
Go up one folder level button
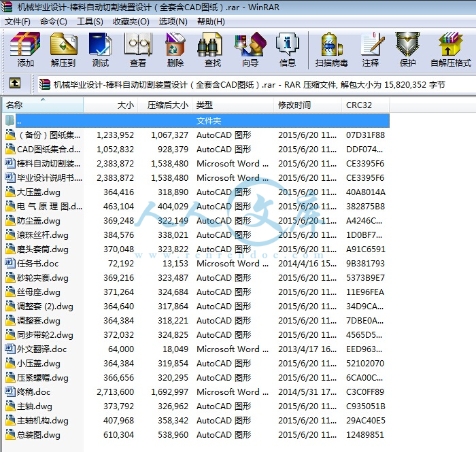[x=15, y=83]
